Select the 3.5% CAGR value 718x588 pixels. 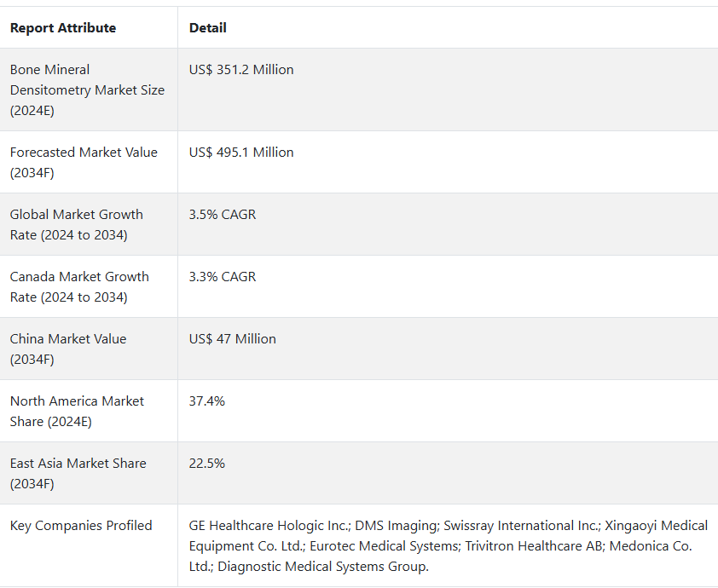tap(223, 215)
